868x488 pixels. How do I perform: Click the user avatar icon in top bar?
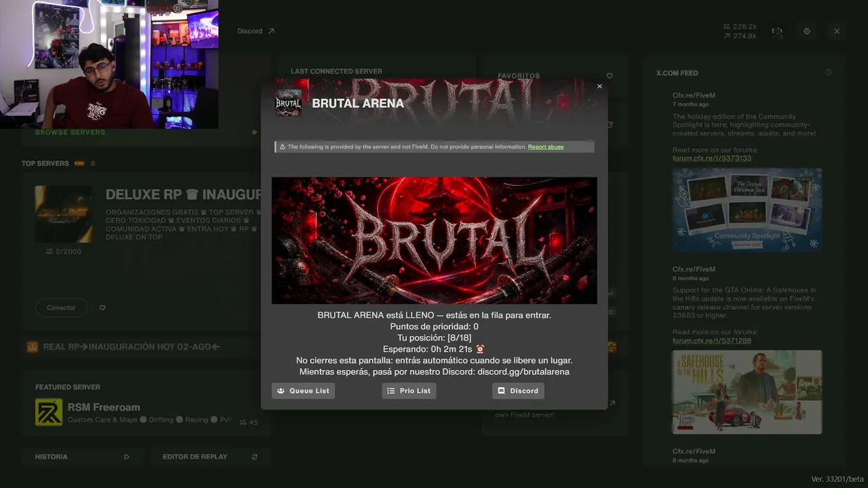[777, 31]
